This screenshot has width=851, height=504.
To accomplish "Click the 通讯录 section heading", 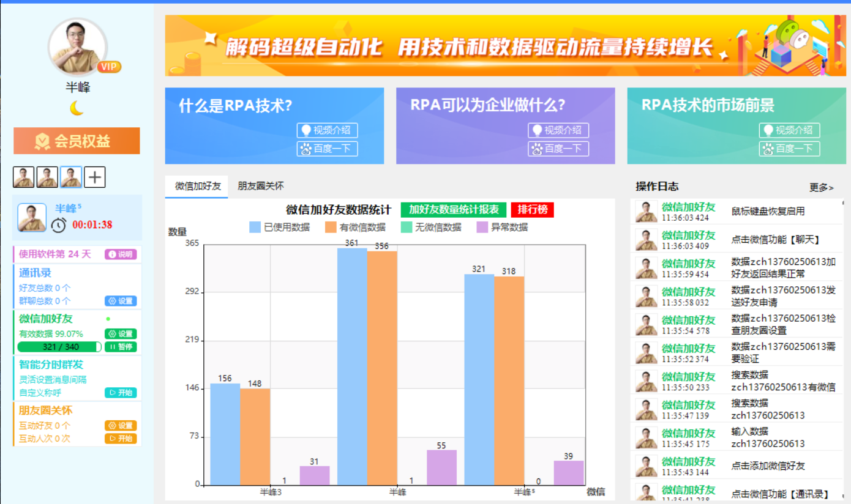I will [x=35, y=273].
